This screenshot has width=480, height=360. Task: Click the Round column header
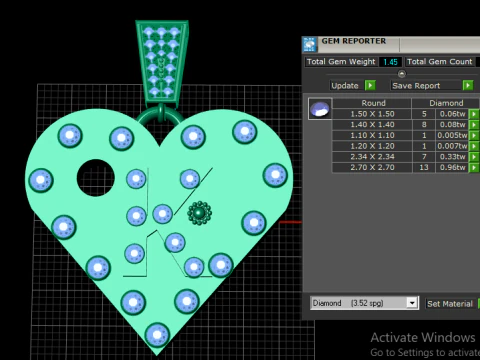coord(373,103)
